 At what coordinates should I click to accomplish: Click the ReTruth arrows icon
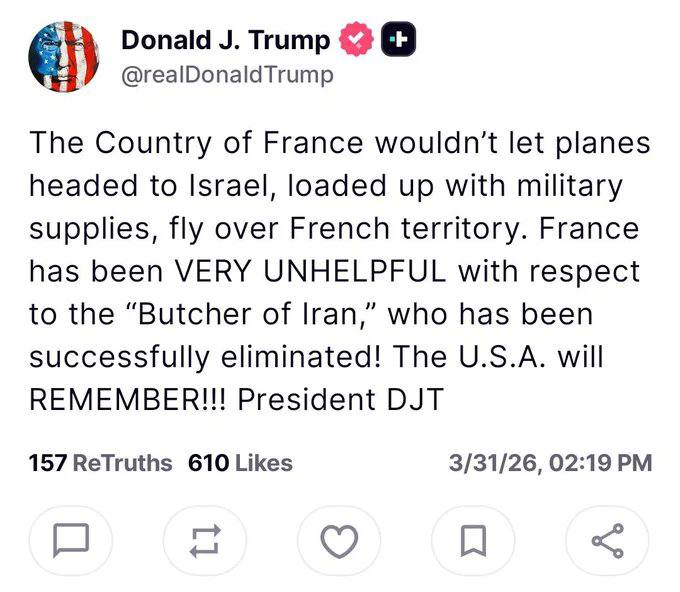[205, 541]
